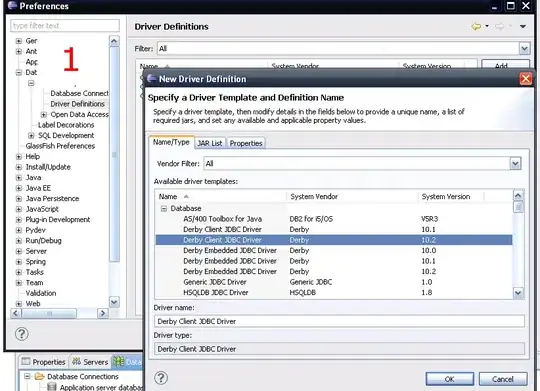540x391 pixels.
Task: Click the forward navigation arrow icon
Action: click(x=499, y=26)
